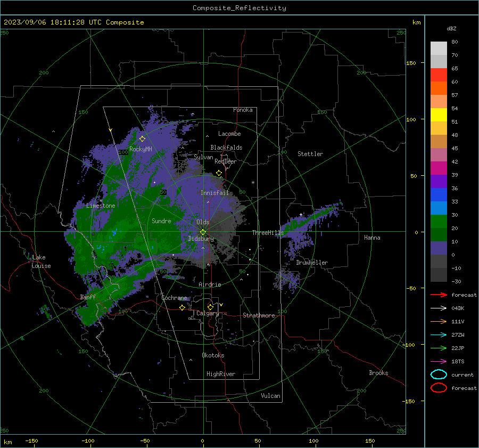Click the red forecast ellipse legend icon
479x448 pixels.
point(439,388)
